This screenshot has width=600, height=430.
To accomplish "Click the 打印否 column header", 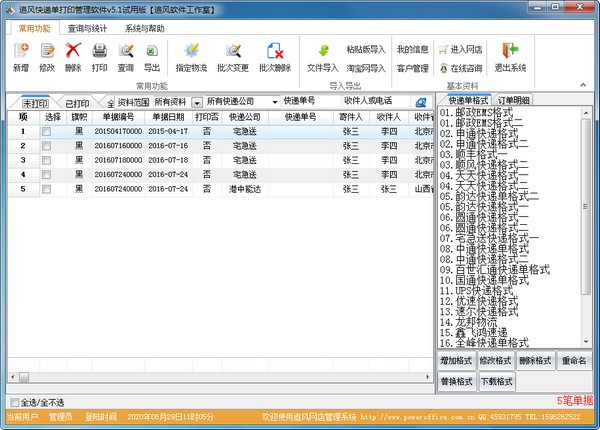I will [207, 117].
